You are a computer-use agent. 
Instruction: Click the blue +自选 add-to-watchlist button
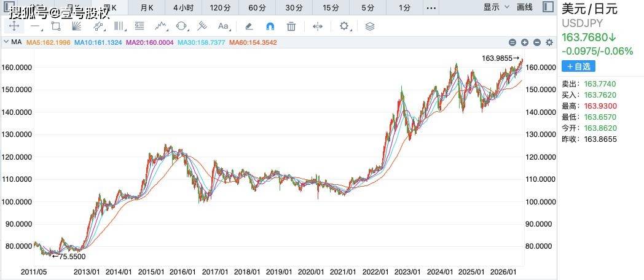[578, 66]
